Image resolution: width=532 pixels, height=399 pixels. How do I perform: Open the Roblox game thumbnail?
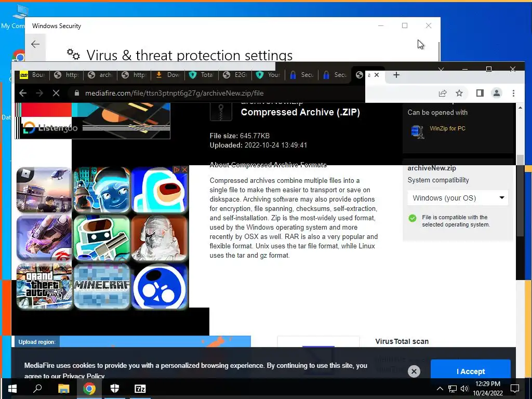tap(44, 190)
